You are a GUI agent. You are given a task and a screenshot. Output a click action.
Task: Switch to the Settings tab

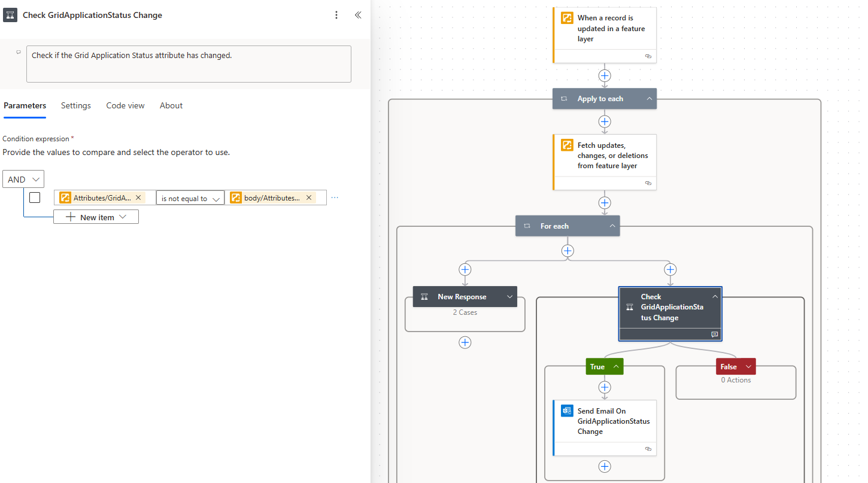[x=76, y=105]
